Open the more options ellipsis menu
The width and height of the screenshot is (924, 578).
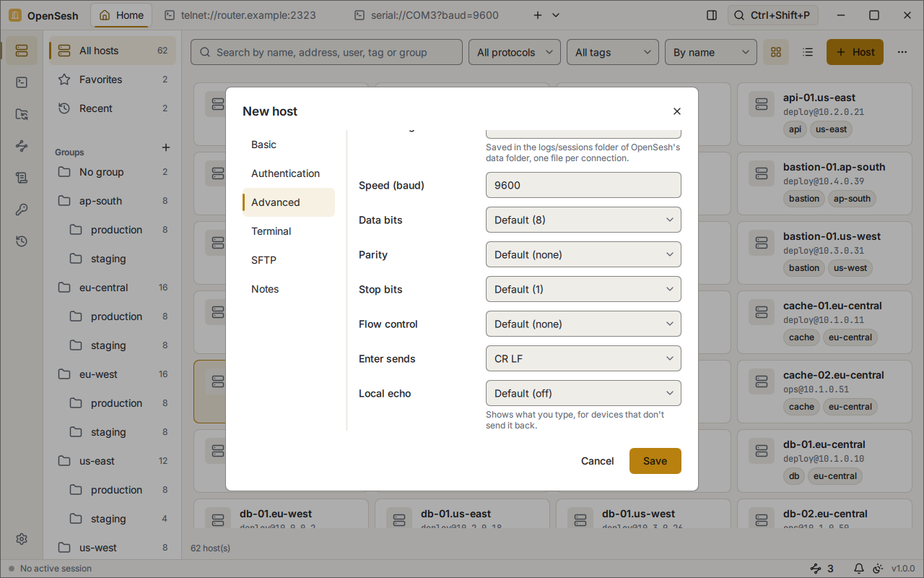pos(902,52)
